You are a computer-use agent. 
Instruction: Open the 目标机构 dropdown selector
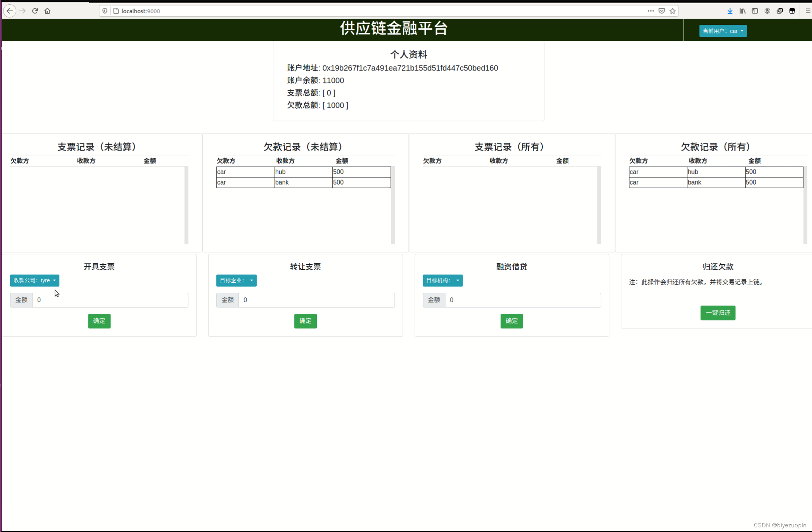[442, 280]
